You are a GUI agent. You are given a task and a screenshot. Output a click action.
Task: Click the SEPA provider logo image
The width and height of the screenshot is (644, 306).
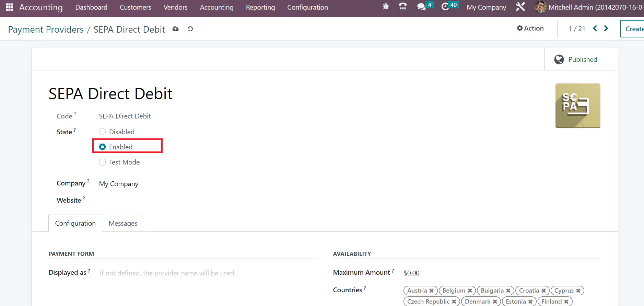(x=578, y=106)
